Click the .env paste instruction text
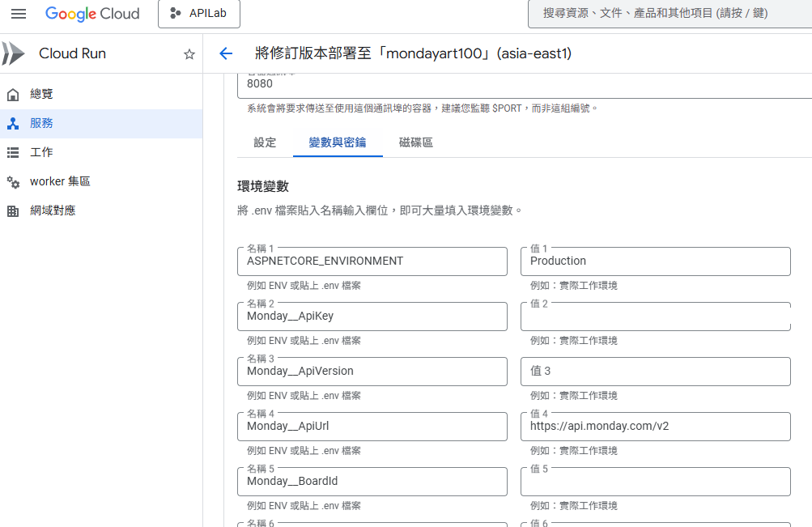This screenshot has height=527, width=812. (380, 210)
